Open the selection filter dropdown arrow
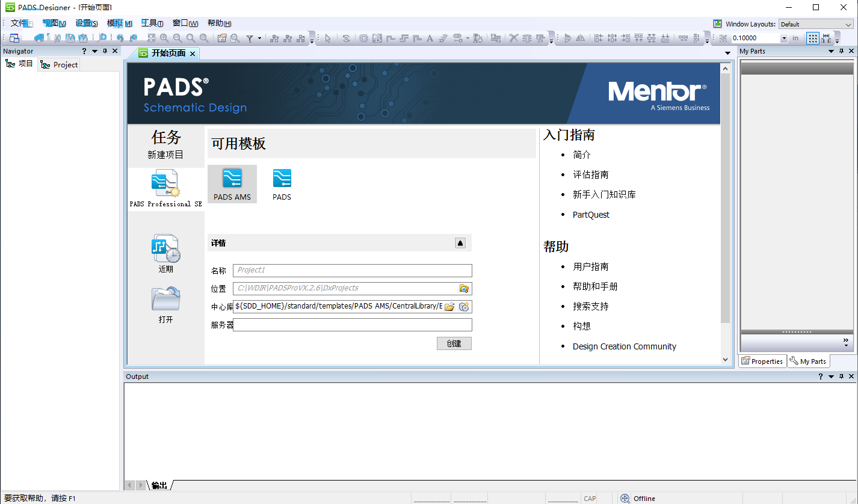This screenshot has width=858, height=504. 260,38
